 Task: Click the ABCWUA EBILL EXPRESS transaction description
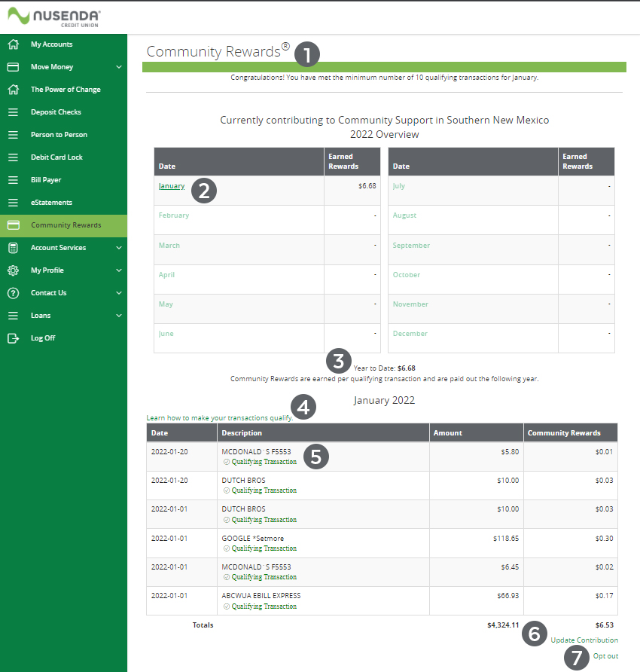[x=261, y=596]
